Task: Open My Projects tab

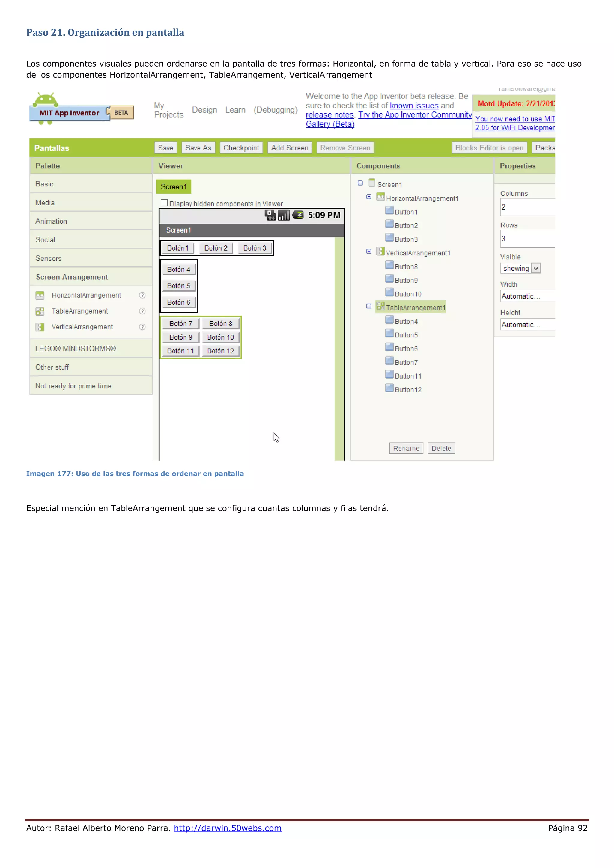Action: click(168, 110)
